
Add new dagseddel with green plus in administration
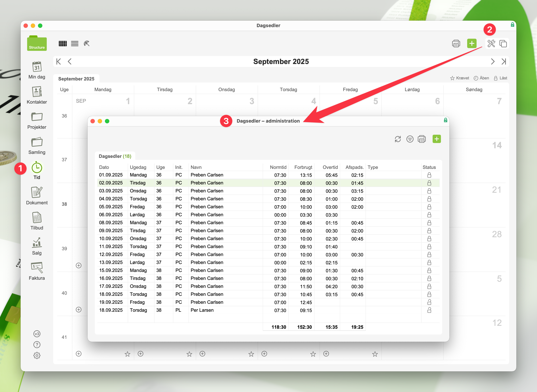tap(436, 139)
